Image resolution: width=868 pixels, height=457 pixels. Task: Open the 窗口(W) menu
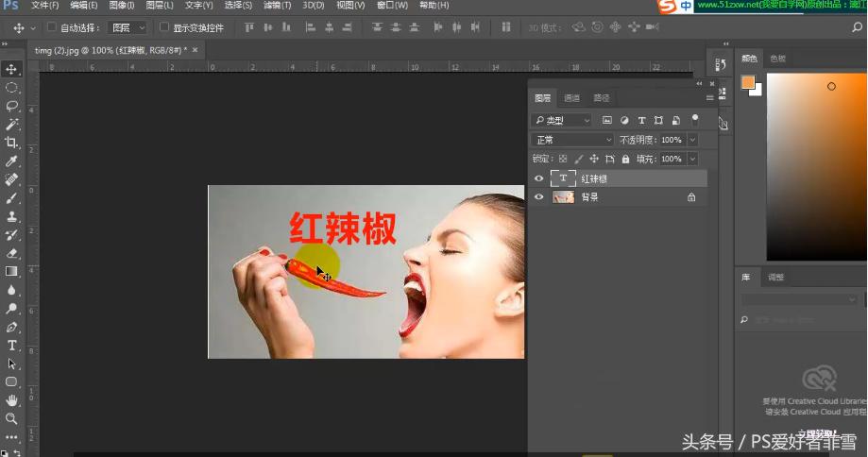click(392, 5)
